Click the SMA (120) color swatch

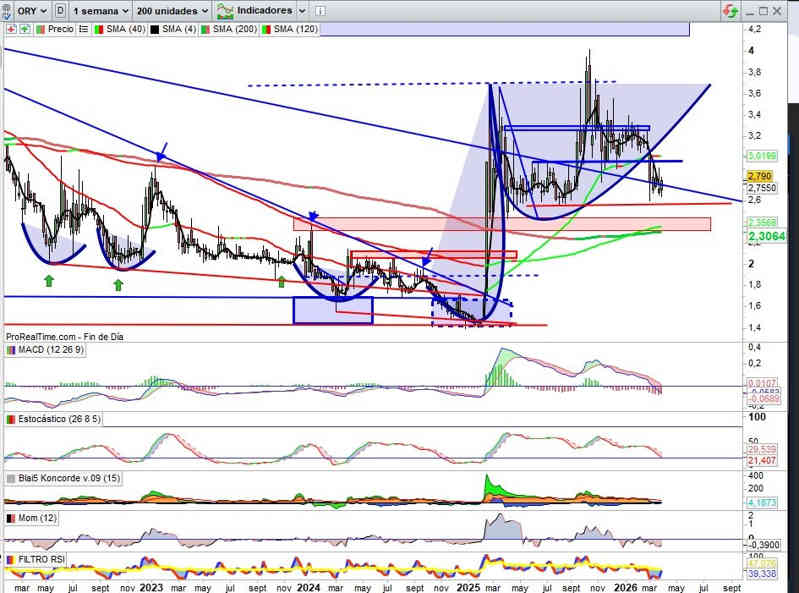click(x=265, y=29)
